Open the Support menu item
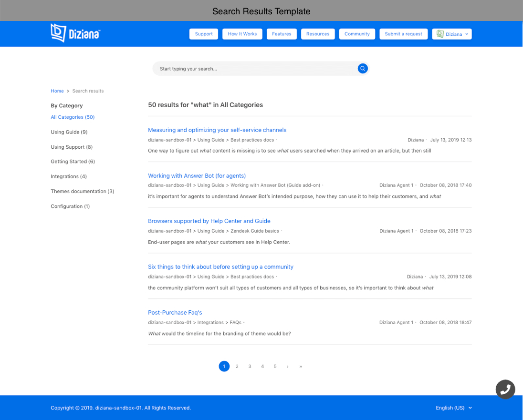 pos(204,34)
